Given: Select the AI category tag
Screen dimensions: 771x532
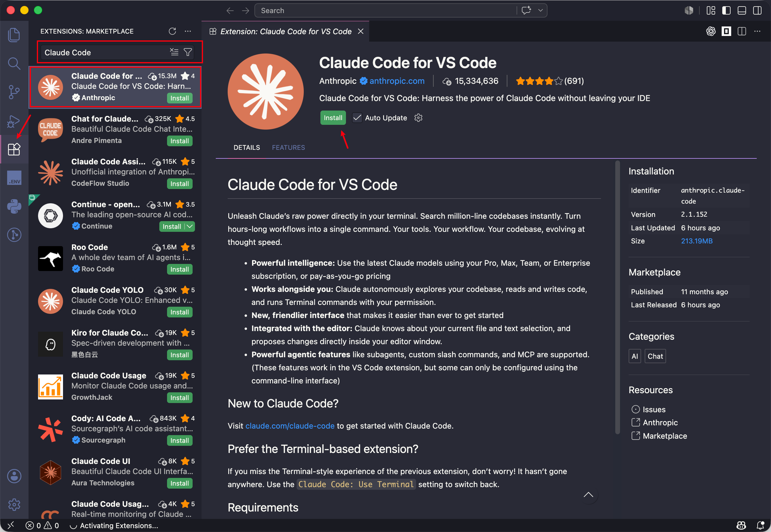Looking at the screenshot, I should coord(635,356).
